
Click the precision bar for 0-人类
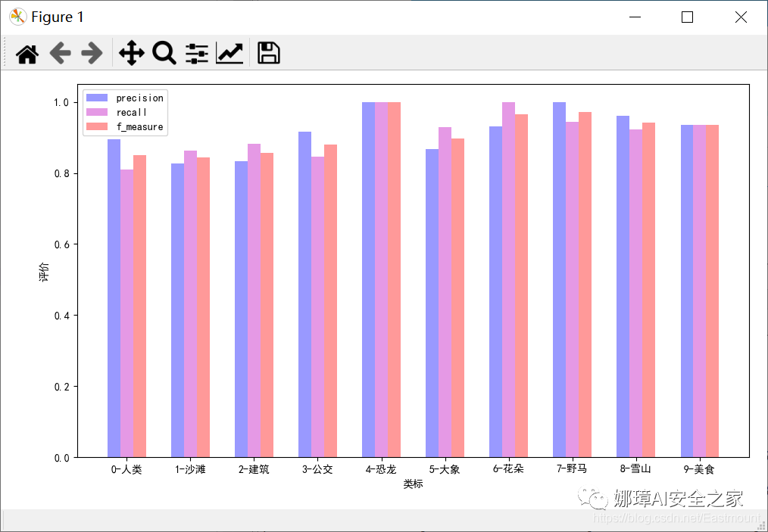[114, 299]
